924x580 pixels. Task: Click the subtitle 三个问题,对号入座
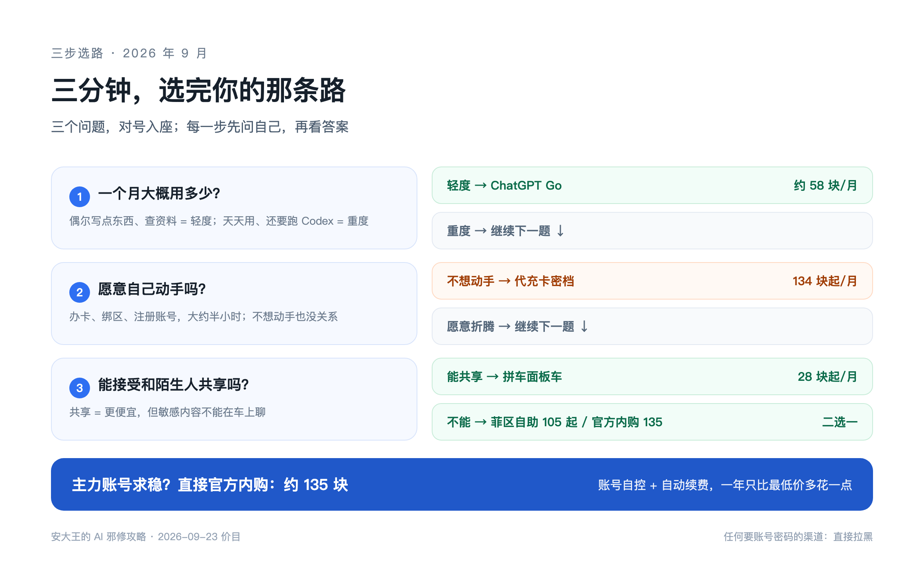point(200,127)
